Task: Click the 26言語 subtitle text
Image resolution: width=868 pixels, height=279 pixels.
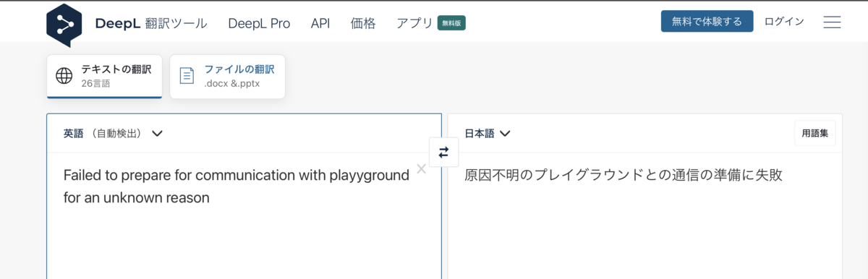Action: (x=95, y=83)
